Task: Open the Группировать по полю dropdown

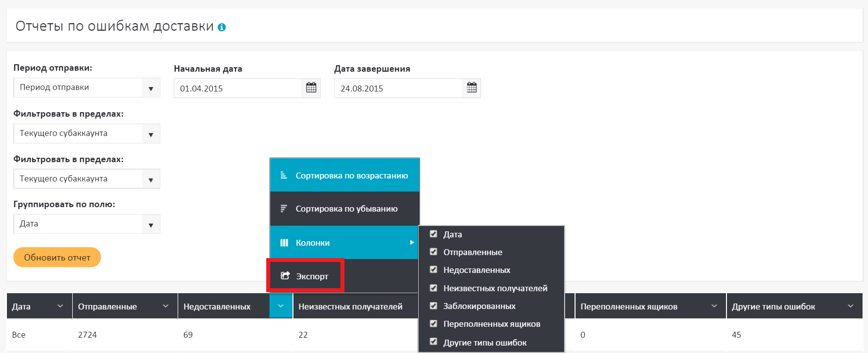Action: pyautogui.click(x=150, y=224)
